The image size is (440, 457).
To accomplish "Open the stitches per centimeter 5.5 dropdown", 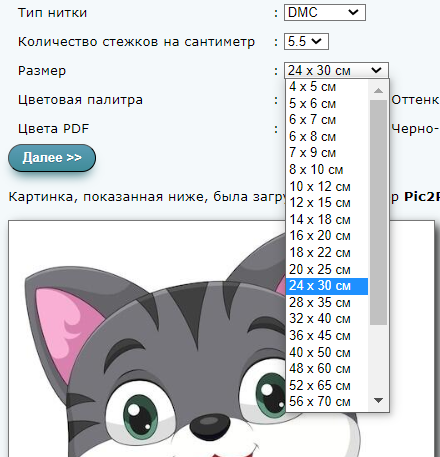I will (x=306, y=42).
